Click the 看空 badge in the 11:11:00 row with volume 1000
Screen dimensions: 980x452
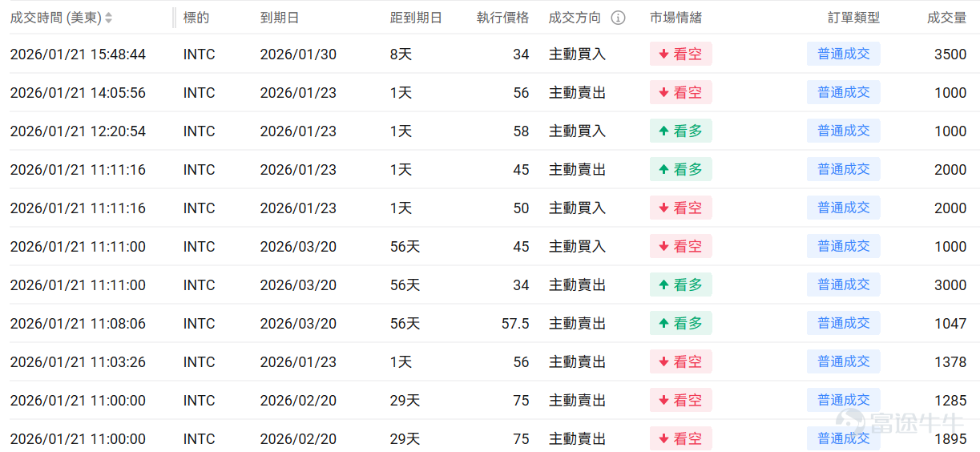pos(681,246)
